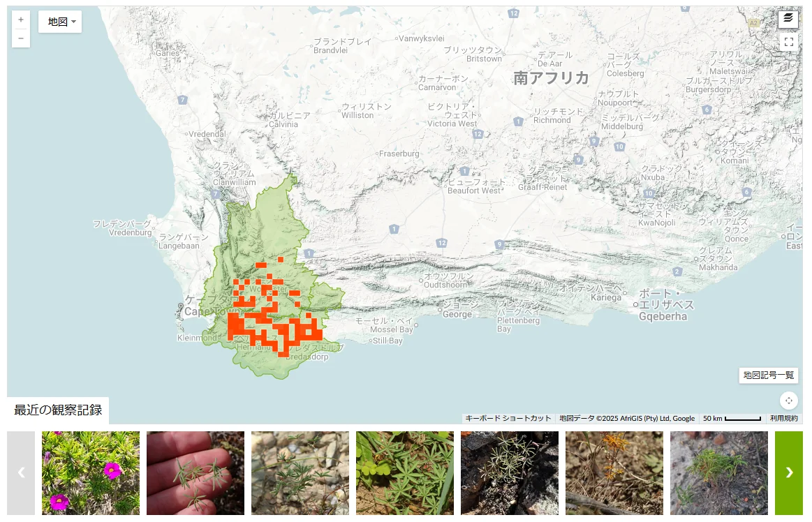The height and width of the screenshot is (522, 812).
Task: Click the 最近の観察記録 tab label
Action: click(58, 410)
